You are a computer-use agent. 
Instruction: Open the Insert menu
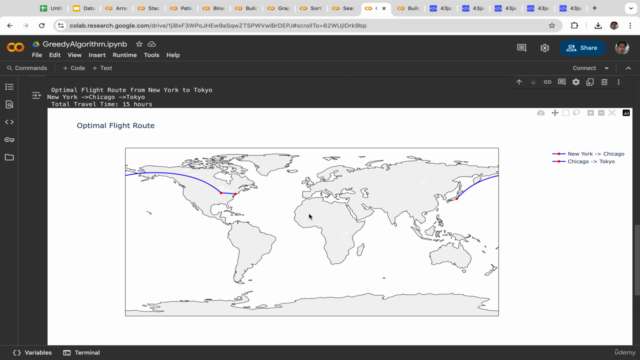point(97,55)
